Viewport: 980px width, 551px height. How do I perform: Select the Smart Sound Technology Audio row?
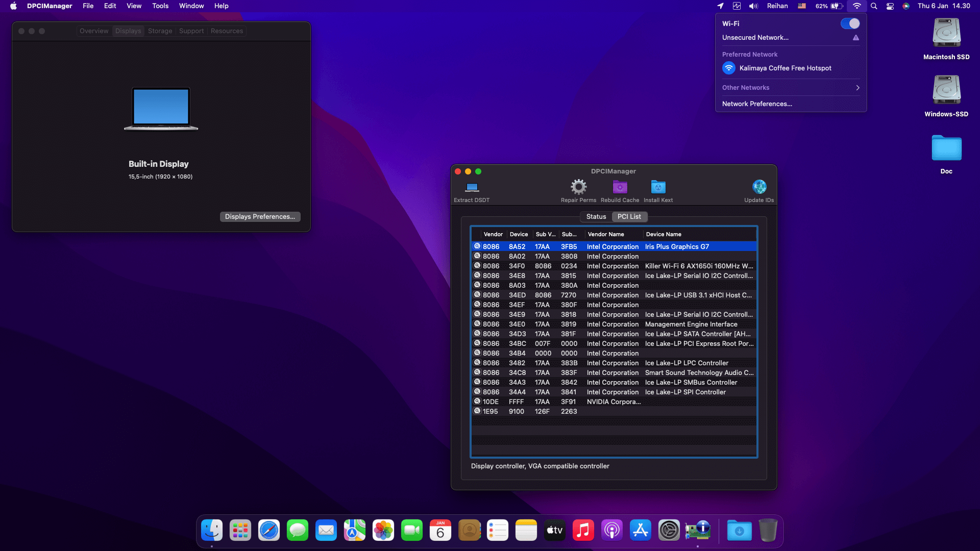coord(614,373)
